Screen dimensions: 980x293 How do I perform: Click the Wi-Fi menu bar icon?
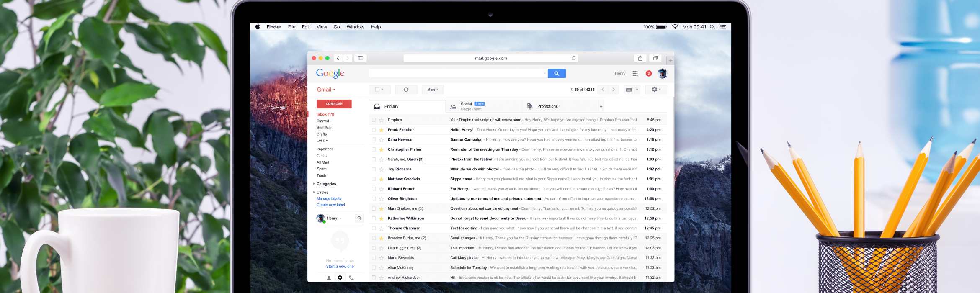coord(675,27)
